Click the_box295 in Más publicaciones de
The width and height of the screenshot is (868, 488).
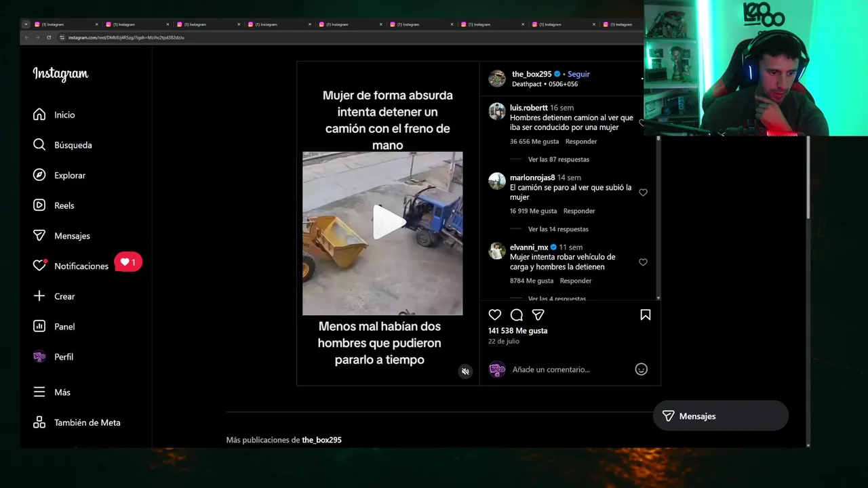321,440
